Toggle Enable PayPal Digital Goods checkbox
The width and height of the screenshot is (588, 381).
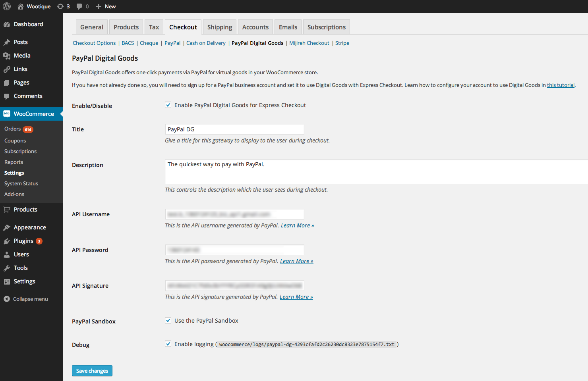point(168,105)
